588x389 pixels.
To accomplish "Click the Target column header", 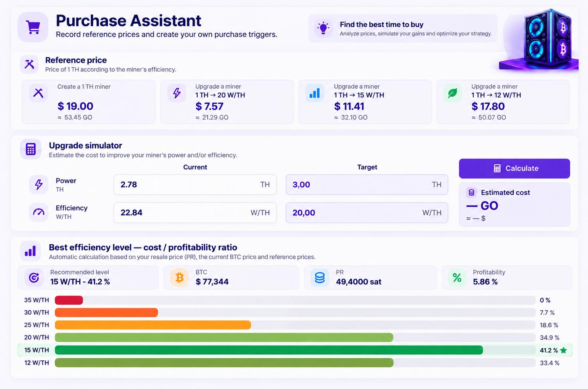I will click(367, 167).
